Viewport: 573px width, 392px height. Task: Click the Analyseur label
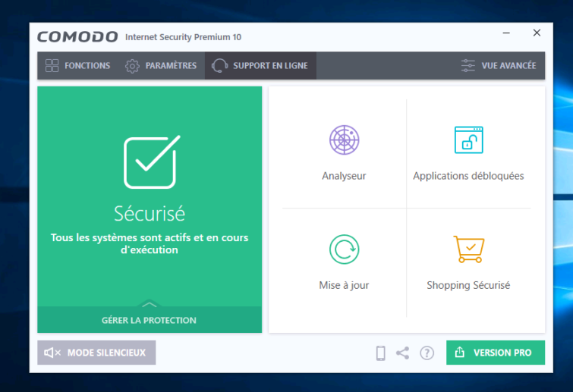(344, 176)
